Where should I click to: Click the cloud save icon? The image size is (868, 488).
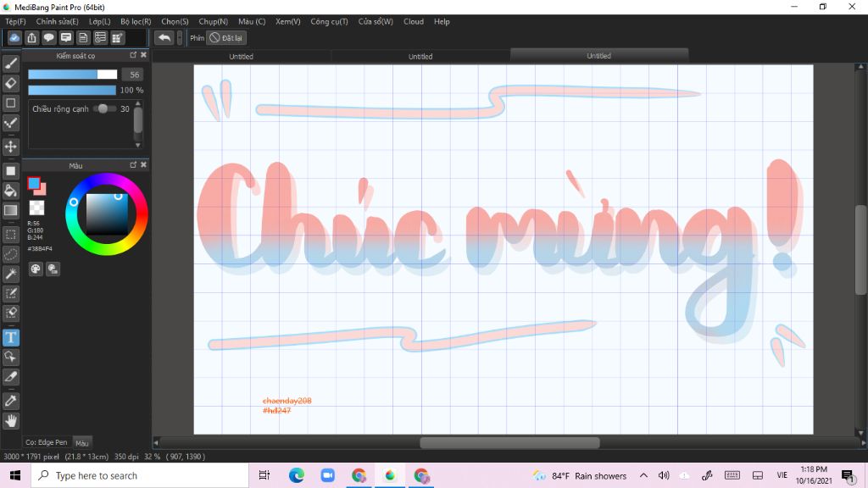[14, 37]
